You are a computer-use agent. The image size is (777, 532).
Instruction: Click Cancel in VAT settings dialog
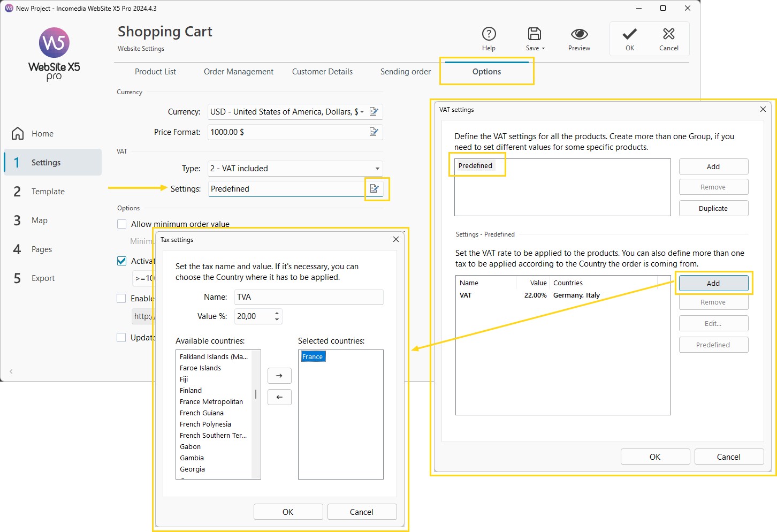tap(729, 457)
